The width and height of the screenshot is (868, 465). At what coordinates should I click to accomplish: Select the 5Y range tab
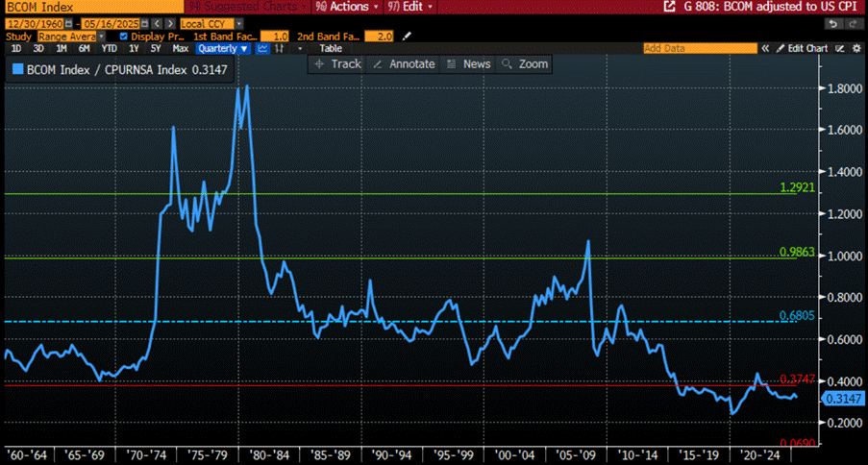click(x=156, y=48)
